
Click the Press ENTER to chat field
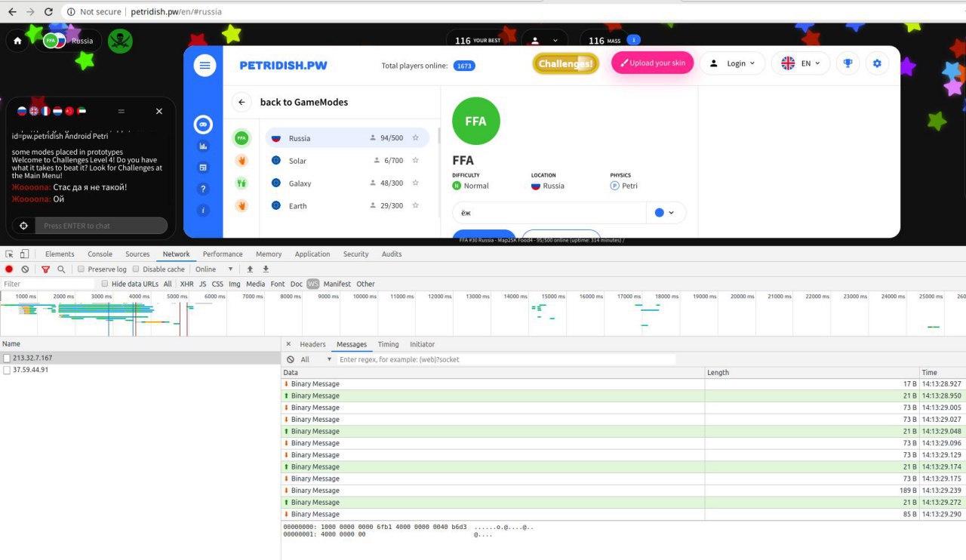click(100, 226)
